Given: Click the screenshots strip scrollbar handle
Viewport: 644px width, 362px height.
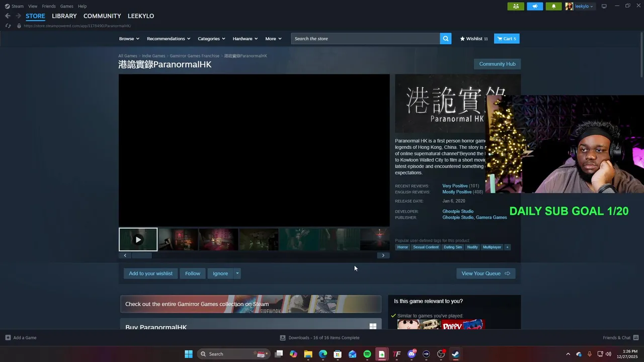Looking at the screenshot, I should 141,255.
